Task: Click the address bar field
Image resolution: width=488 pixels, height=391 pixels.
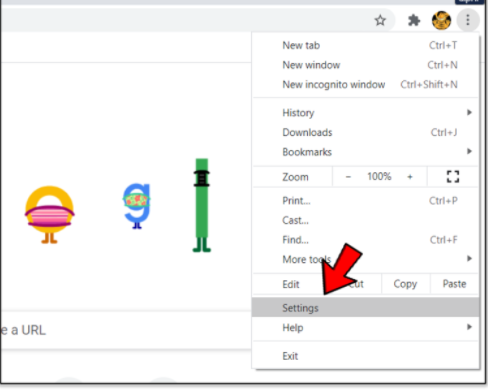Action: pos(198,20)
